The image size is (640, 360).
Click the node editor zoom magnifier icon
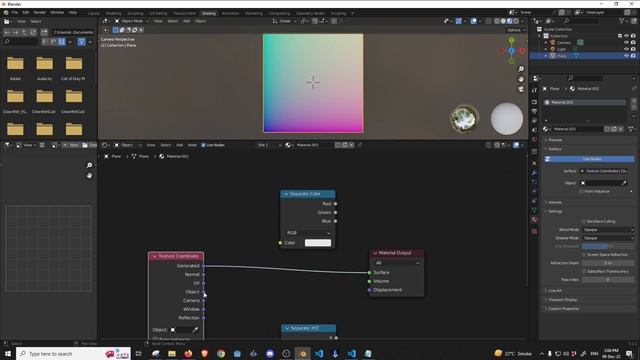click(x=89, y=165)
